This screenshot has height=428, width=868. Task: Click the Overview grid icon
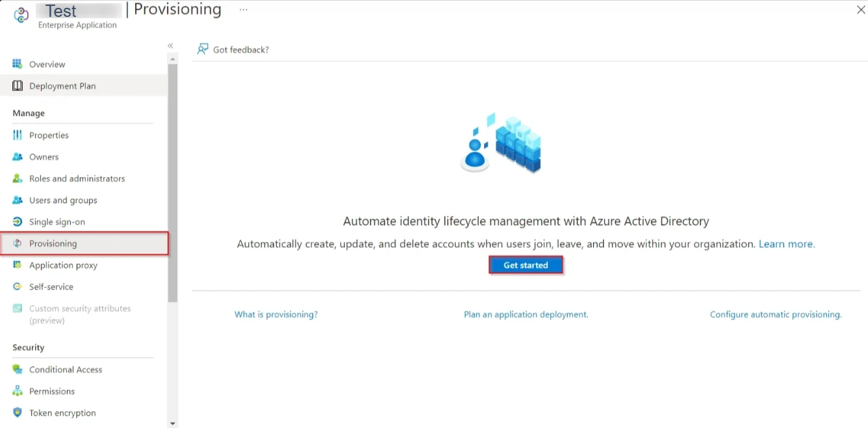click(x=18, y=64)
